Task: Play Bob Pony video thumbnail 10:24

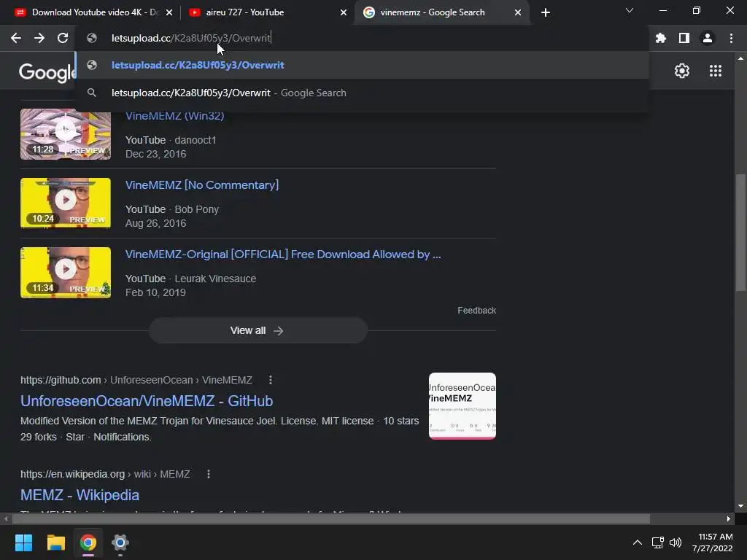Action: [x=66, y=203]
